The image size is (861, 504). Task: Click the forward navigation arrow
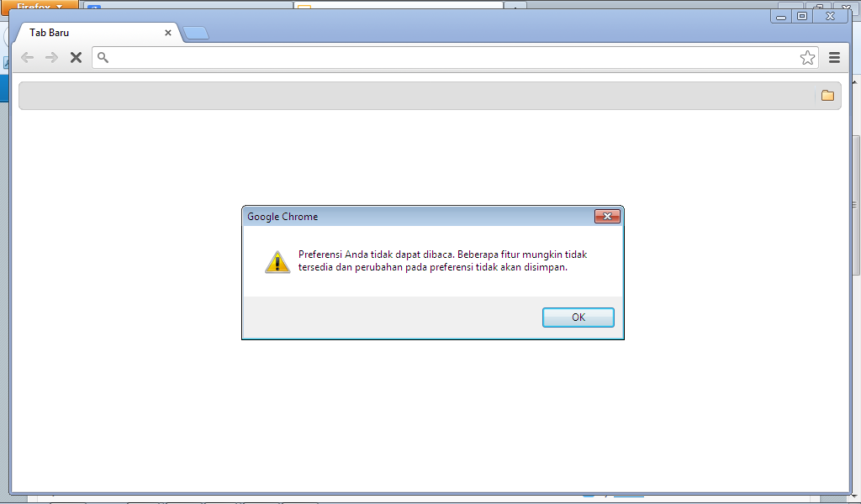[51, 58]
